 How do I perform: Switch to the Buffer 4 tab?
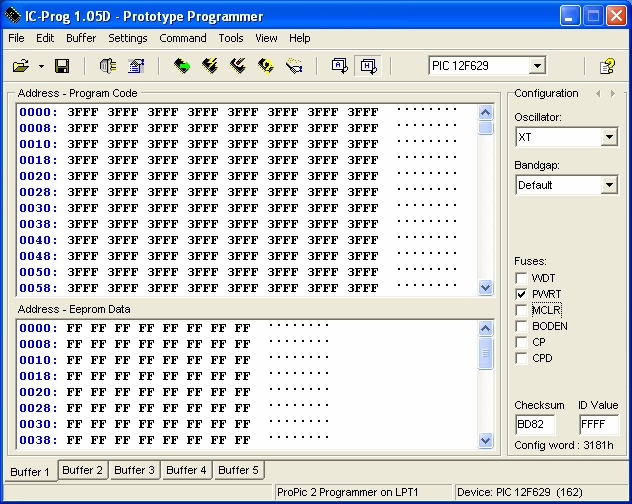(x=186, y=470)
